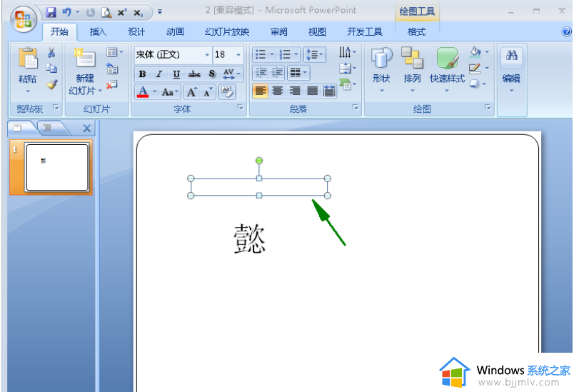This screenshot has height=392, width=574.
Task: Save the presentation from quick access toolbar
Action: [x=51, y=12]
